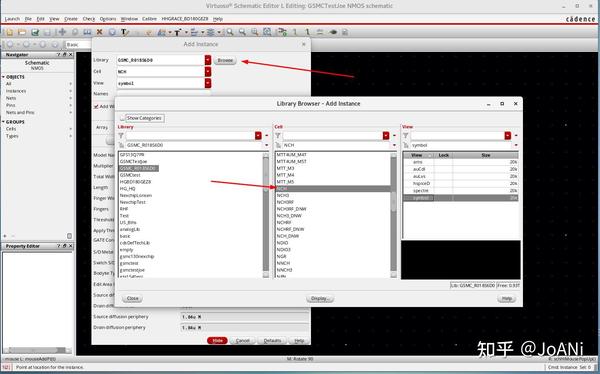Click the library book toolbar icon
Image resolution: width=600 pixels, height=374 pixels.
87,33
